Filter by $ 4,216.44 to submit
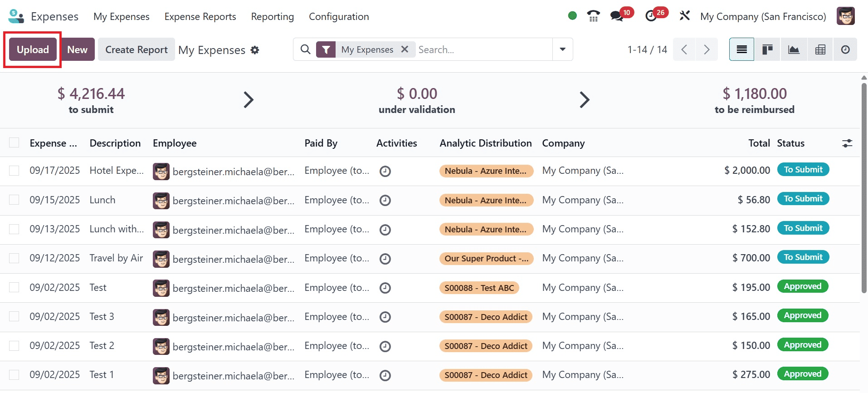Image resolution: width=868 pixels, height=393 pixels. point(91,100)
